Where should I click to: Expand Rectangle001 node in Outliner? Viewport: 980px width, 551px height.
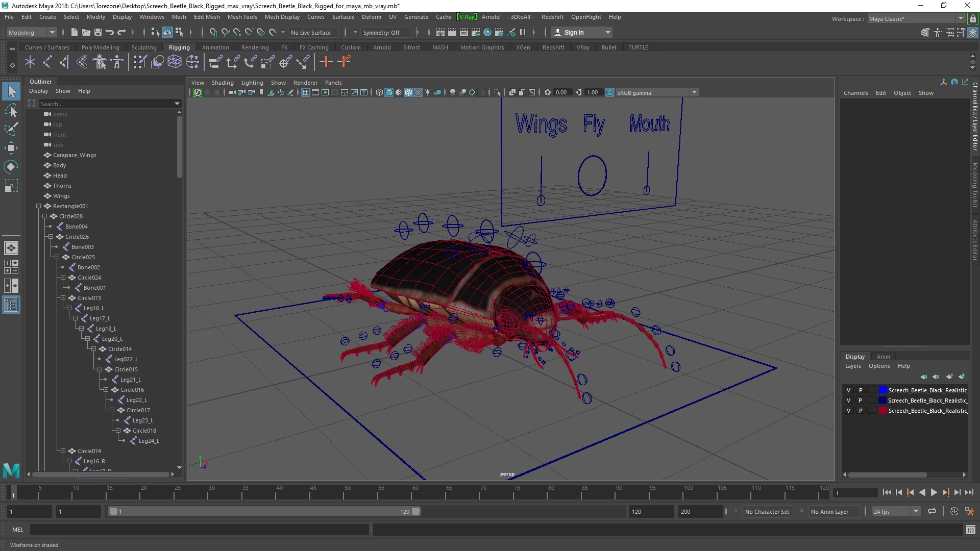38,206
